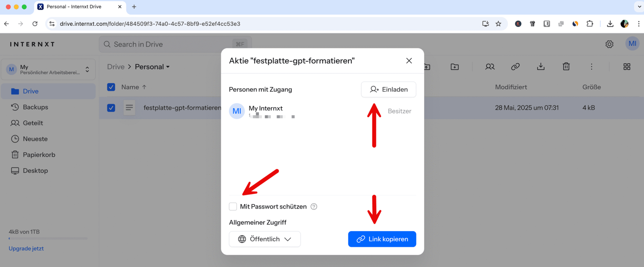Expand the tab search chevron

639,6
